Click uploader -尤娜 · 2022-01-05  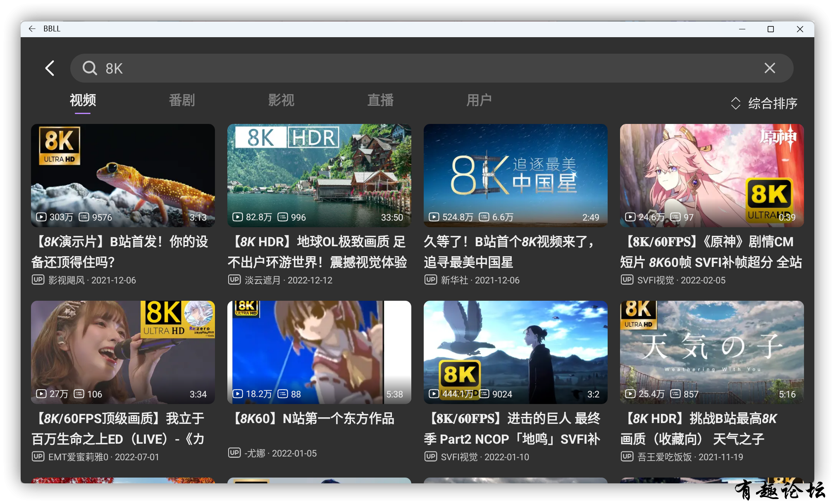[x=281, y=453]
